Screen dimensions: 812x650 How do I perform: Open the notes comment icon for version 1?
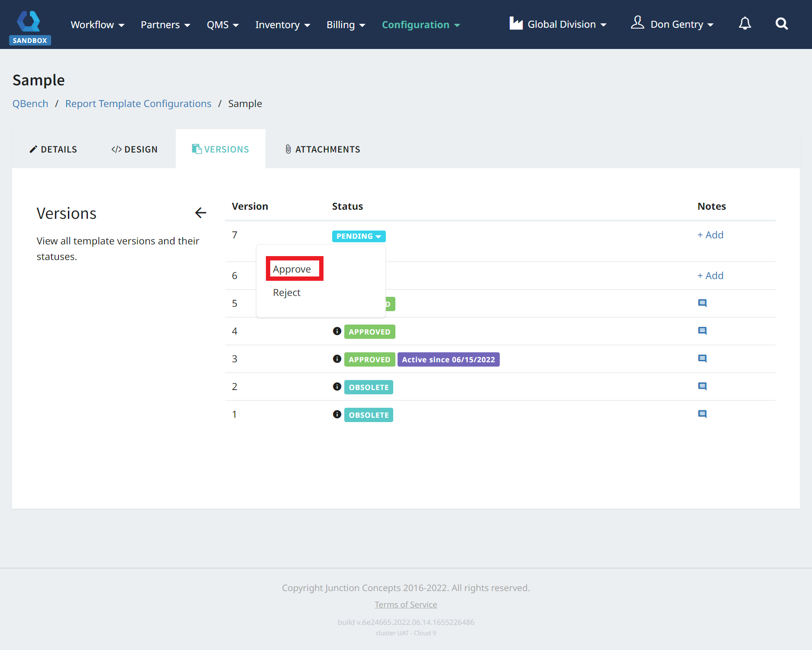point(702,414)
